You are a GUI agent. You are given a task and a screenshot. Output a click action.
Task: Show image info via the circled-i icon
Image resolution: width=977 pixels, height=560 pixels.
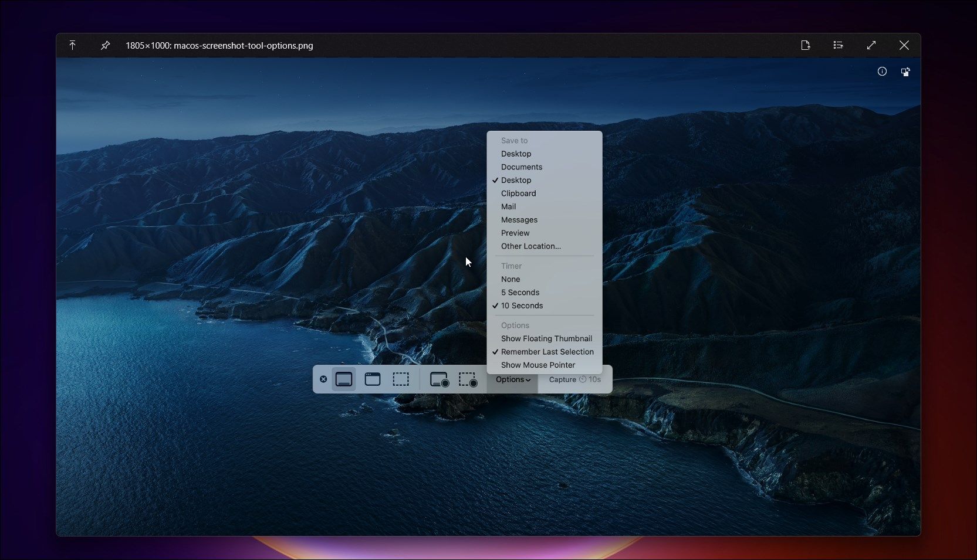[881, 72]
